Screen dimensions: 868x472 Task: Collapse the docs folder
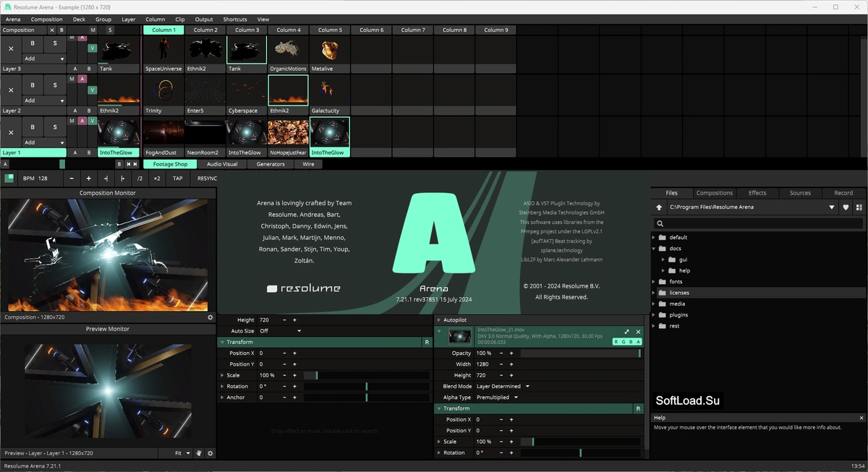point(655,249)
